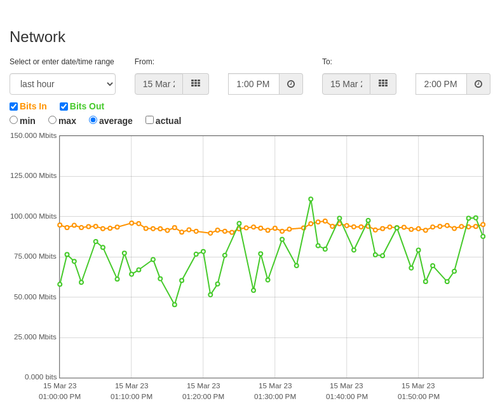500x403 pixels.
Task: Click the '50.000 Mbits' axis label
Action: click(x=35, y=297)
